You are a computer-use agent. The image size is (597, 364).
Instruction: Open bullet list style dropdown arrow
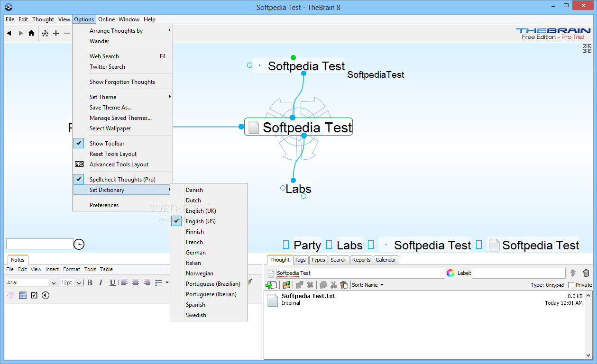[167, 283]
